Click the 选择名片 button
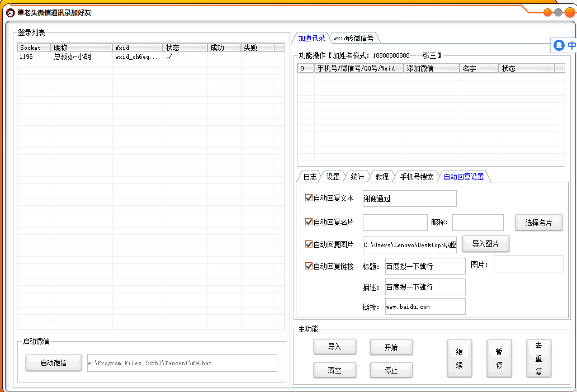The image size is (577, 392). tap(539, 223)
